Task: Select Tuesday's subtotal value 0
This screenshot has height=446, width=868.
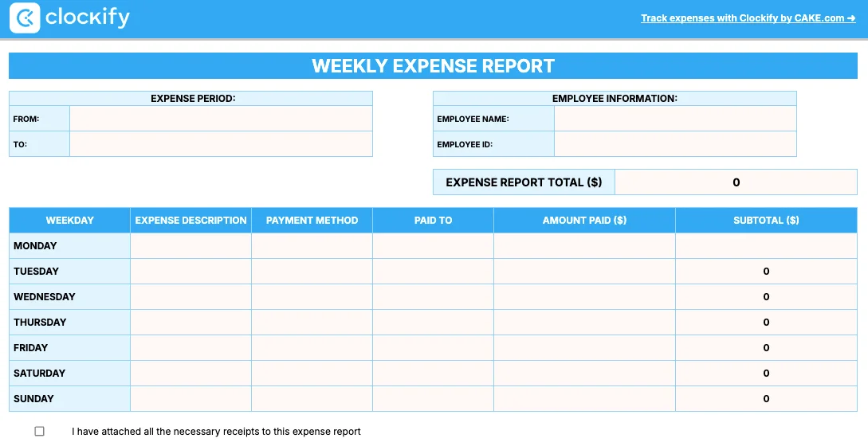Action: click(x=766, y=271)
